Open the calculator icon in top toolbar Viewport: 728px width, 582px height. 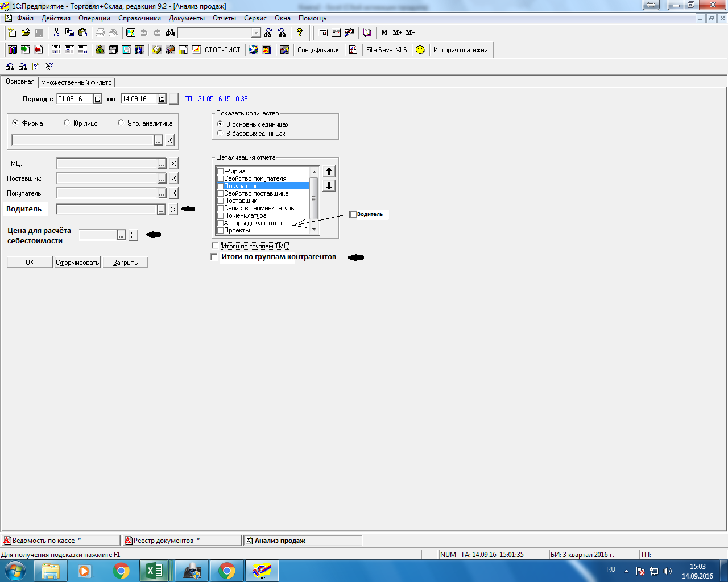tap(323, 33)
